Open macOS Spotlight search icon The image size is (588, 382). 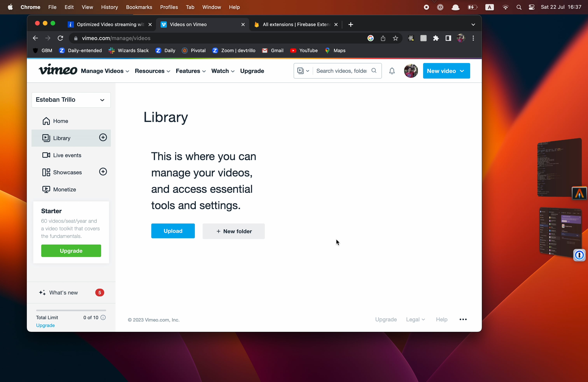519,7
